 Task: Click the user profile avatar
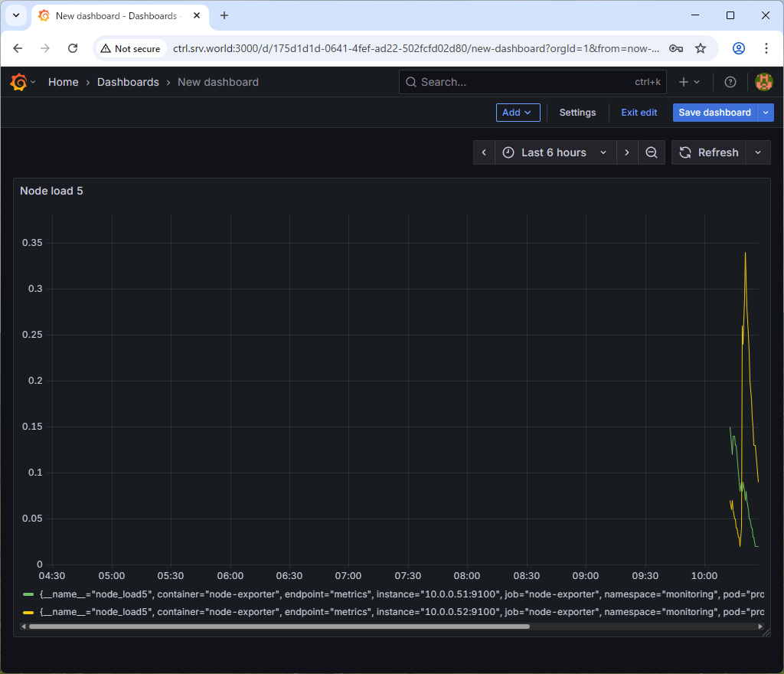763,82
